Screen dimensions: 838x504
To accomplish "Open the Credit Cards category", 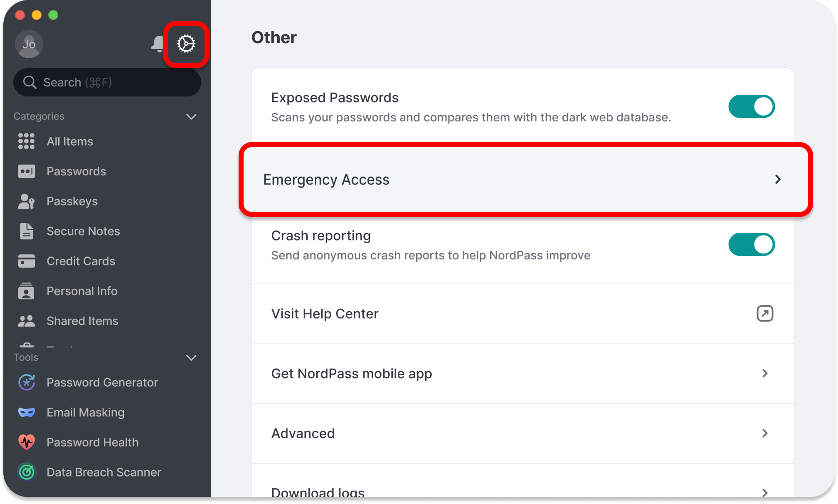I will tap(81, 261).
